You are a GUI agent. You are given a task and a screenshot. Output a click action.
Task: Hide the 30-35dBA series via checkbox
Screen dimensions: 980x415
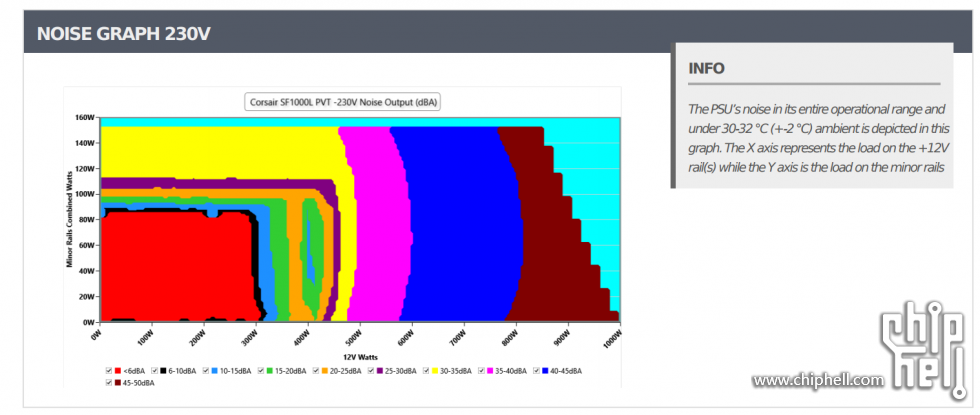tap(426, 371)
